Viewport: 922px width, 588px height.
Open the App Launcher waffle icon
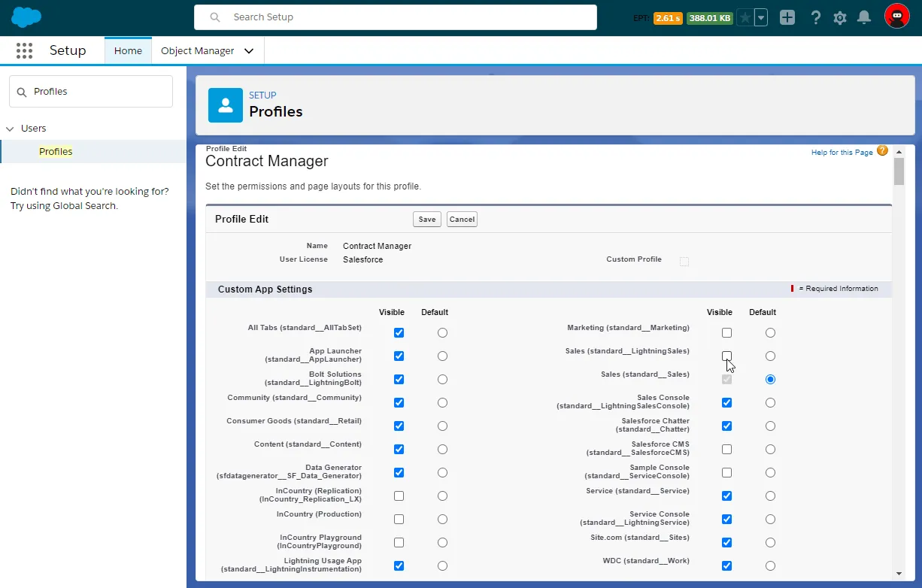coord(24,50)
